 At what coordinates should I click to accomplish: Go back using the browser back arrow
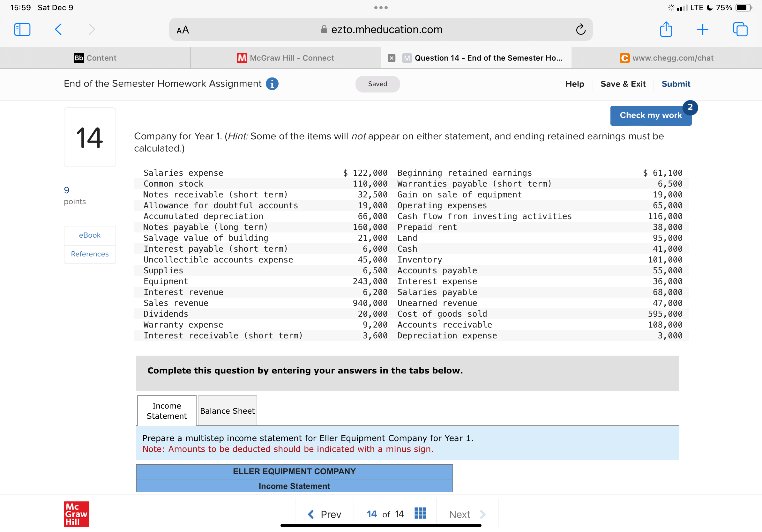point(58,30)
